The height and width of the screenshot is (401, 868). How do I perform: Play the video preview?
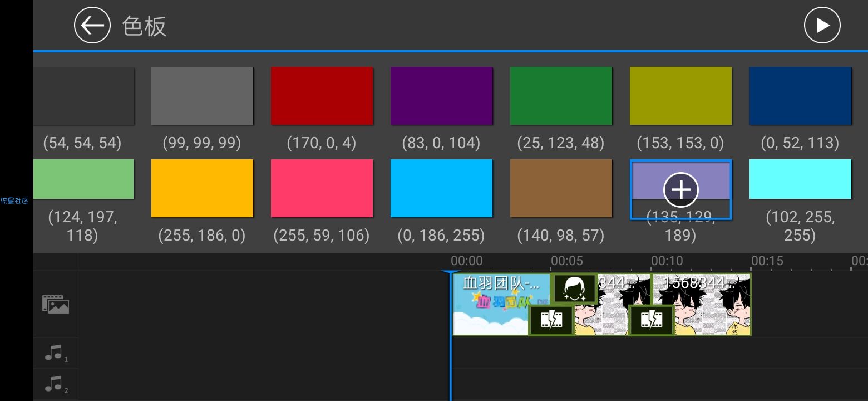[x=822, y=25]
